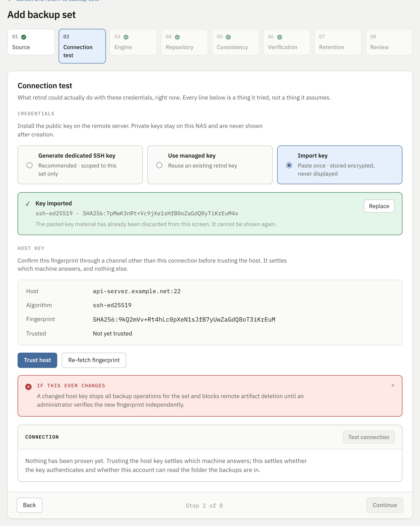Click the red error icon in warning

28,387
